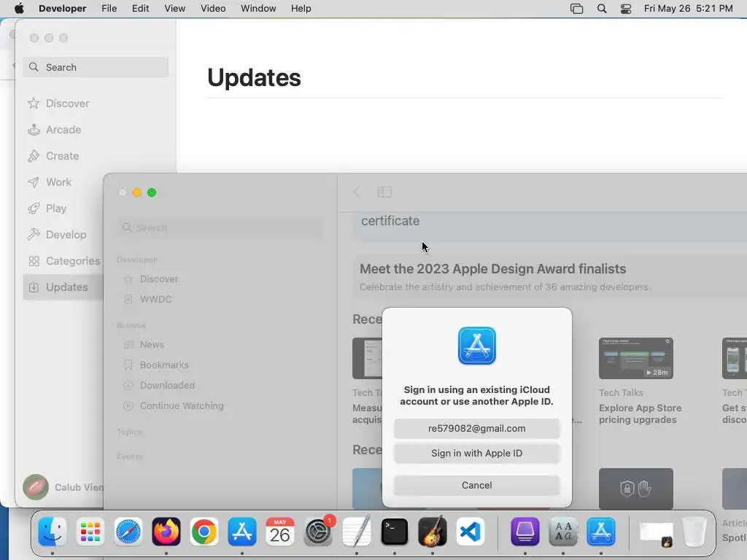Open GarageBand from the Dock
The width and height of the screenshot is (747, 560).
[433, 532]
